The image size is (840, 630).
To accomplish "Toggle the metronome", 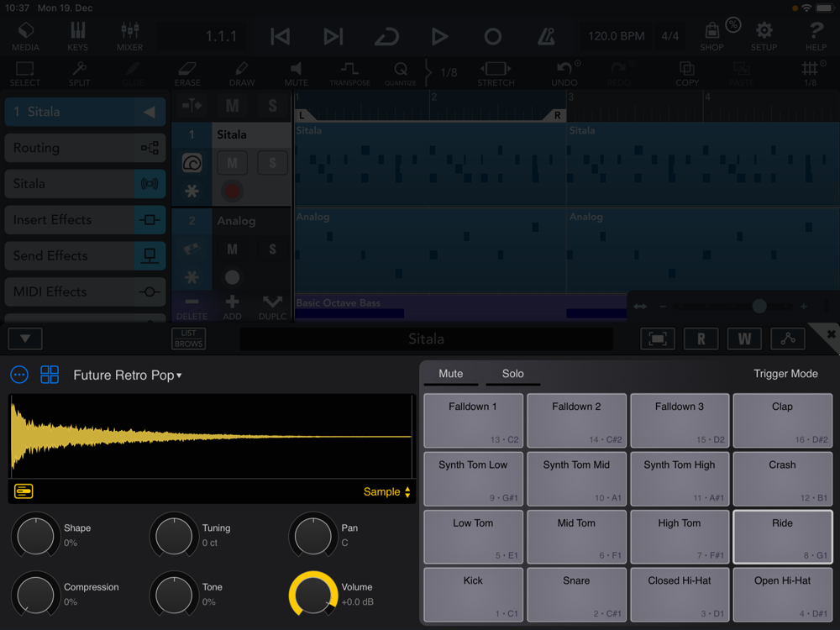I will tap(546, 36).
